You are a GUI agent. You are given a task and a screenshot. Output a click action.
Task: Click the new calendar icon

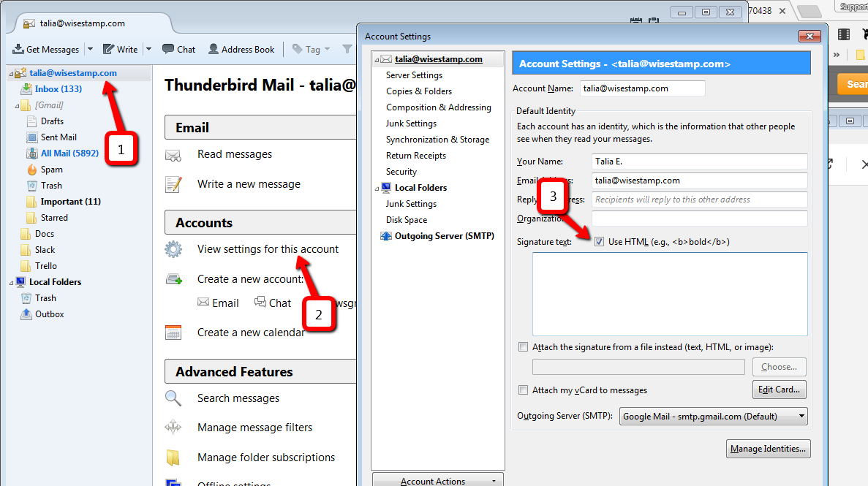173,332
